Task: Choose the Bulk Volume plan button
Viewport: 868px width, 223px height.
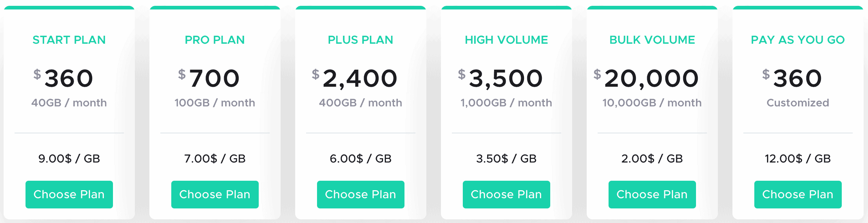Action: [652, 195]
